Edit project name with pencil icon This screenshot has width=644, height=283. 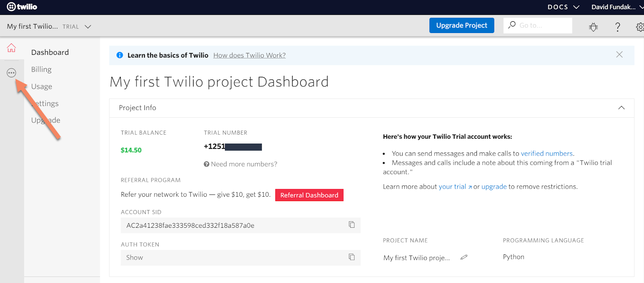(x=464, y=257)
